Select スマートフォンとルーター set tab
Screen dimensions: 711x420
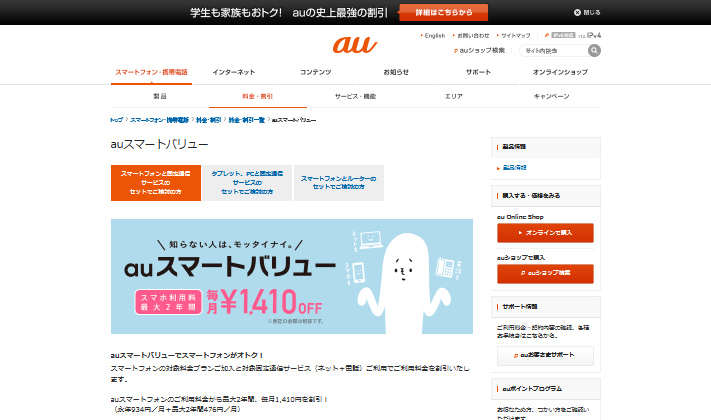tap(339, 183)
